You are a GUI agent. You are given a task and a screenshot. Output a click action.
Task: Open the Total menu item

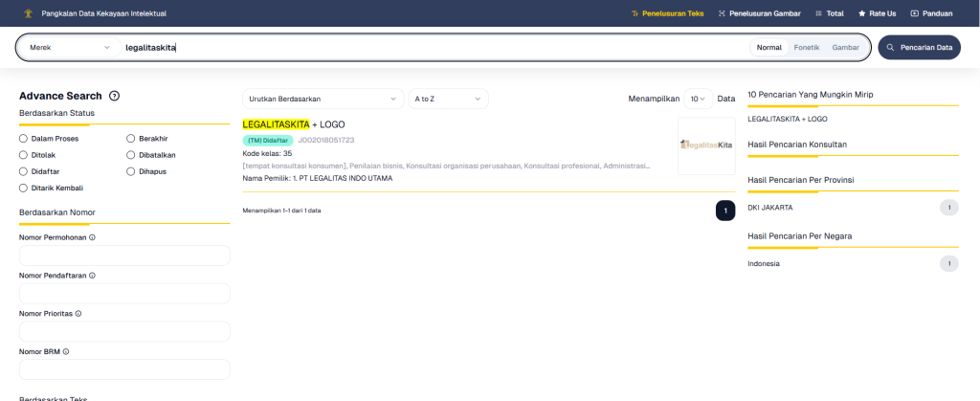coord(830,13)
